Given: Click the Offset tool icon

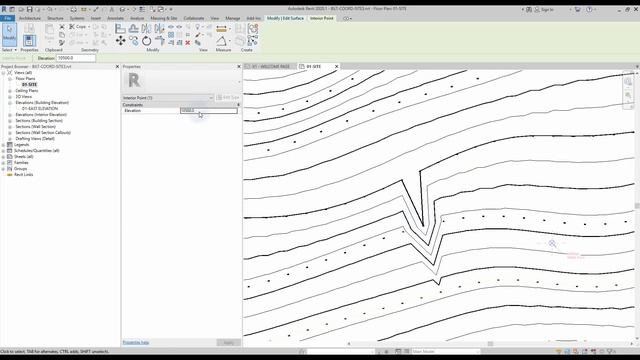Looking at the screenshot, I should [133, 29].
